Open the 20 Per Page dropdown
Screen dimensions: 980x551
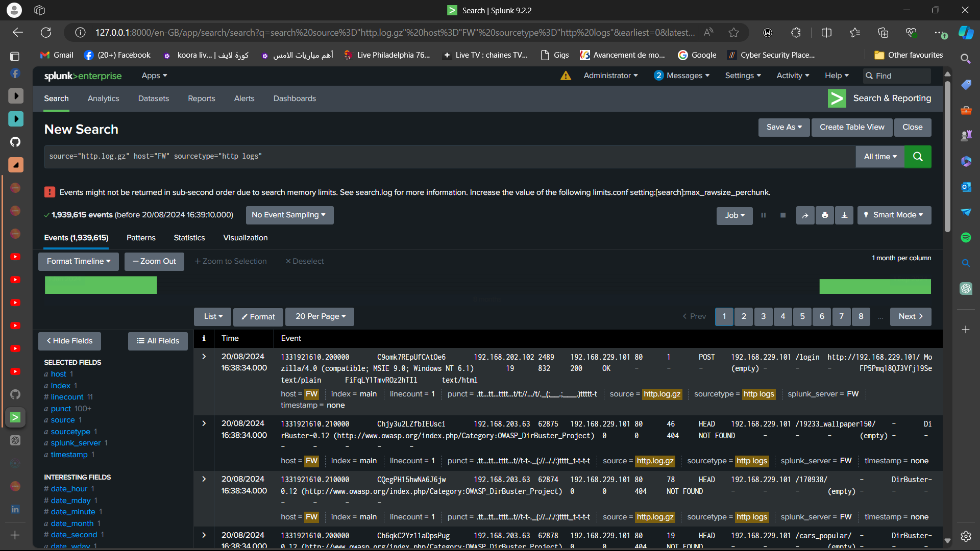coord(320,316)
